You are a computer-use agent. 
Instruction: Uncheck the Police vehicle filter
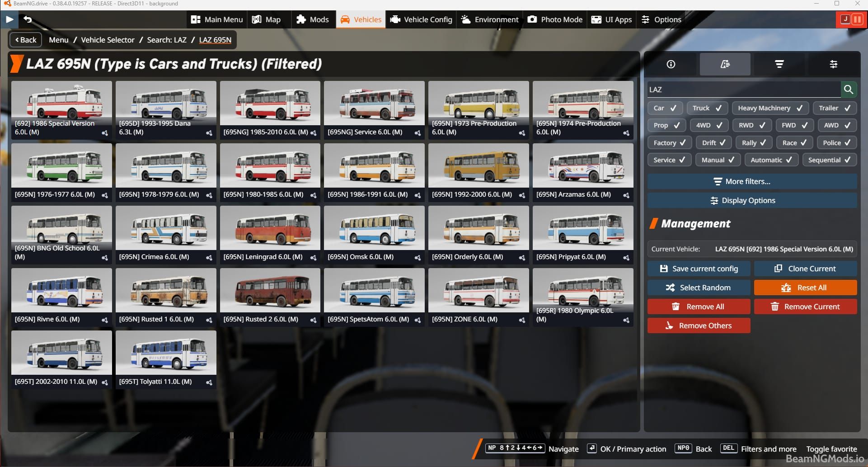(836, 142)
